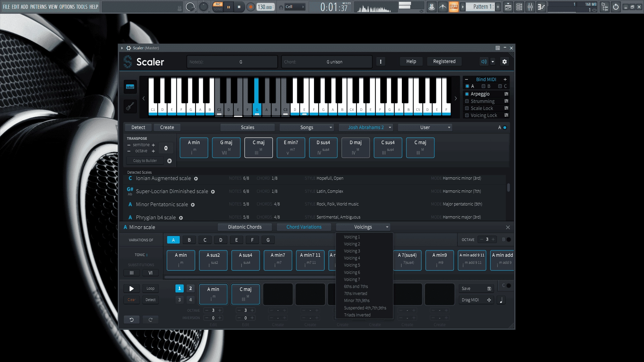Click the speaker audio icon in Scaler header

pos(484,62)
